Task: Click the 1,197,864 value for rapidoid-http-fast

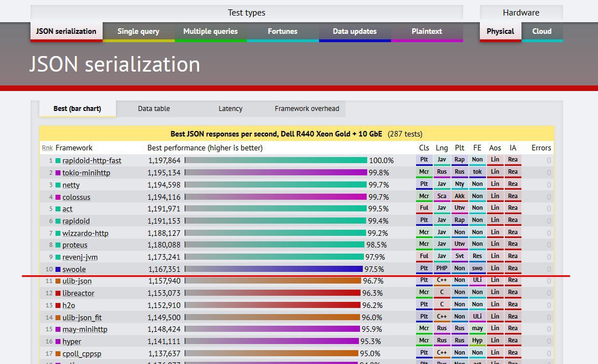Action: pyautogui.click(x=164, y=160)
